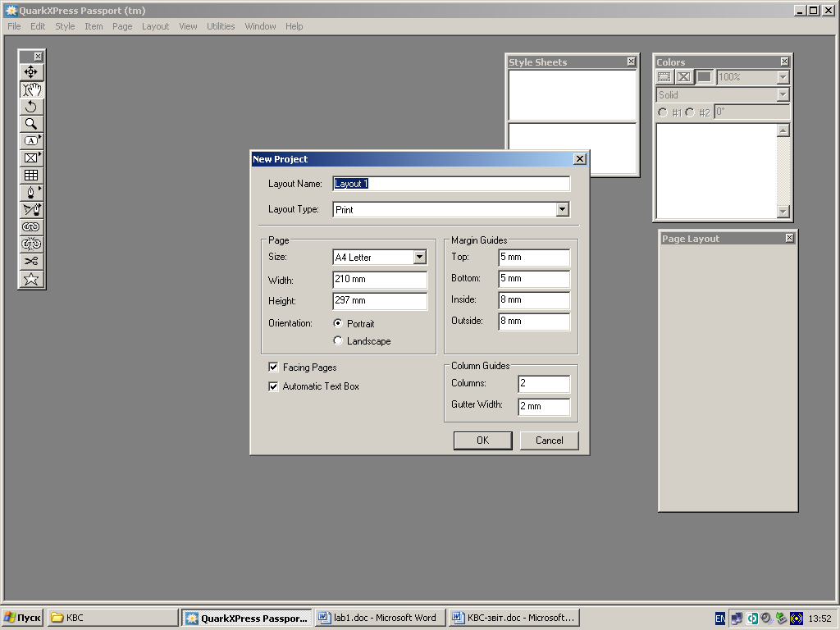The image size is (840, 630).
Task: Click the Bottom margin field
Action: tap(534, 279)
